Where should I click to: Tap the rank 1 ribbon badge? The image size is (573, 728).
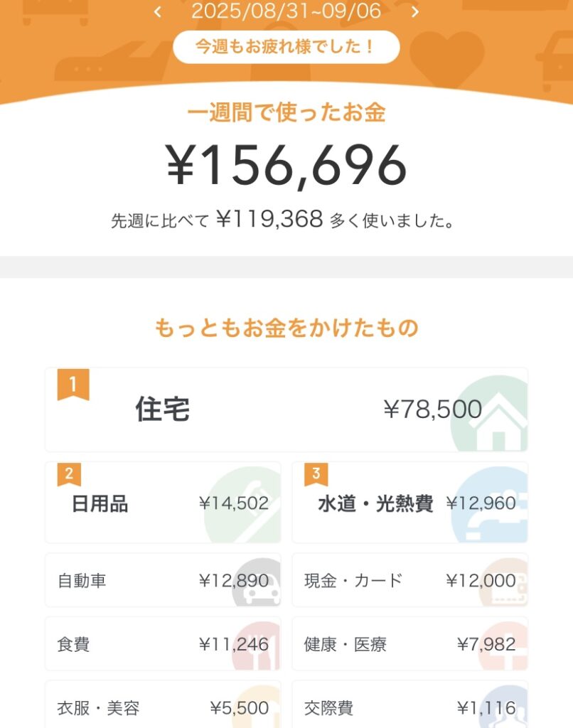click(73, 385)
